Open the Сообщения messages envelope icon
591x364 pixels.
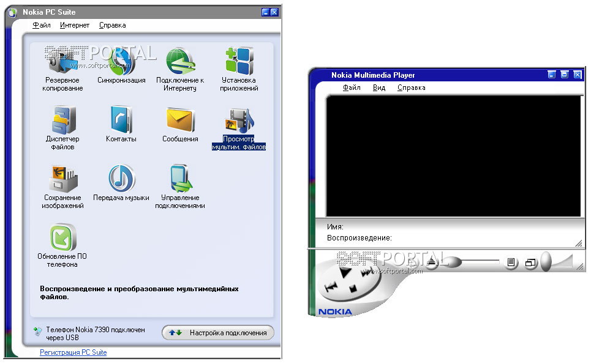[180, 120]
